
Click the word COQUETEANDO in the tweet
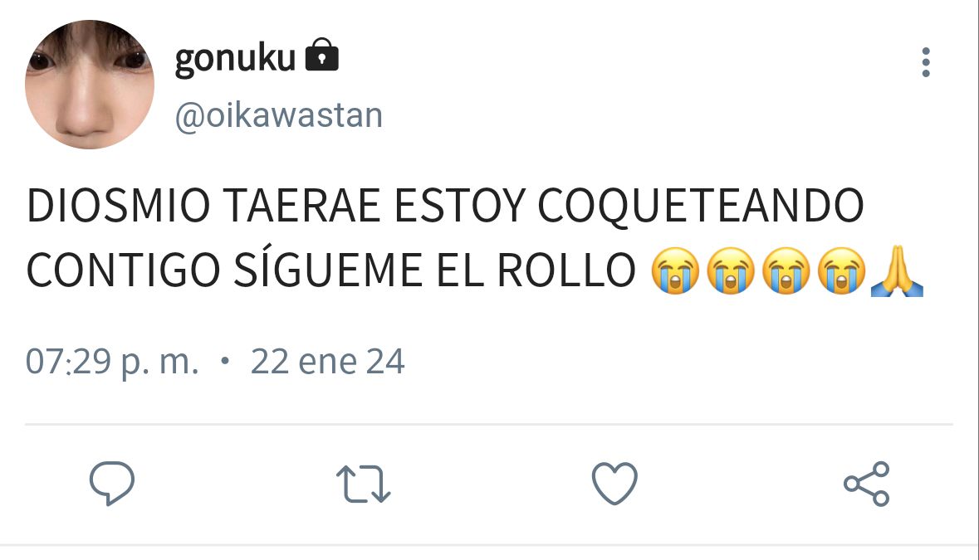701,207
